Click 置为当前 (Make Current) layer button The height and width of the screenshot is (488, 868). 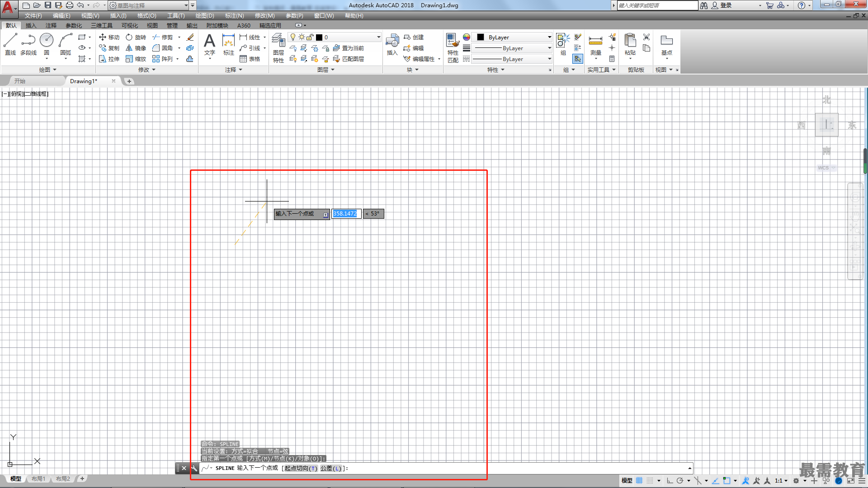pos(349,48)
